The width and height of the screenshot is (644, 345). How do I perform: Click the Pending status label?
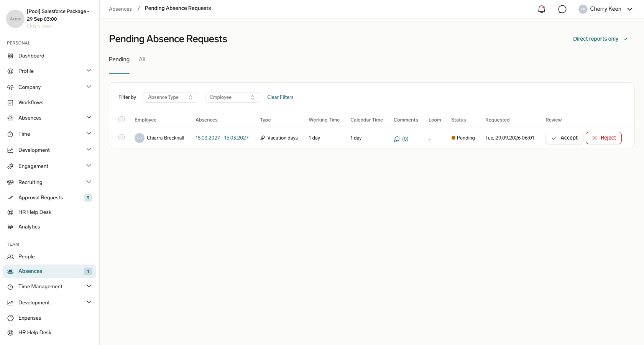click(x=463, y=138)
